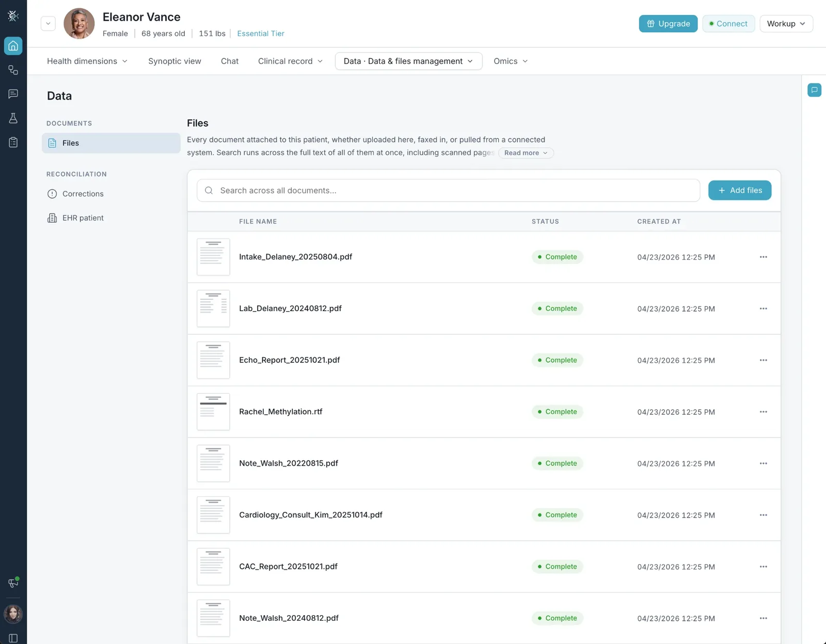The height and width of the screenshot is (644, 826).
Task: Open more options for Note_Walsh_20240812.pdf
Action: point(763,618)
